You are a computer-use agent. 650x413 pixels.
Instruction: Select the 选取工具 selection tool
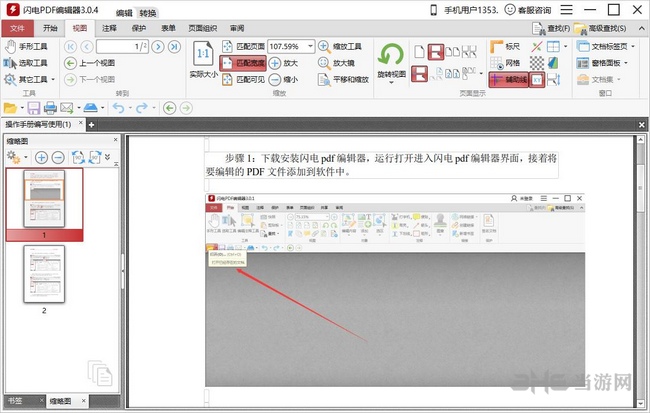(26, 63)
